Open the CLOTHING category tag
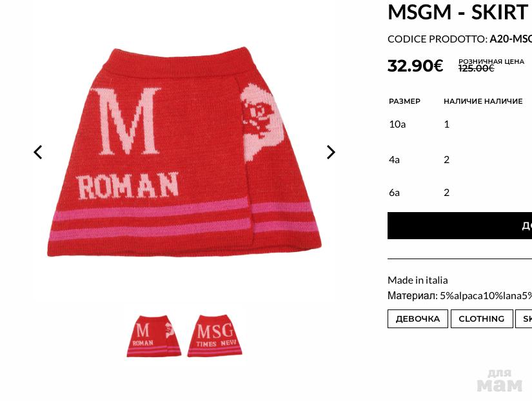The height and width of the screenshot is (401, 532). [x=482, y=319]
